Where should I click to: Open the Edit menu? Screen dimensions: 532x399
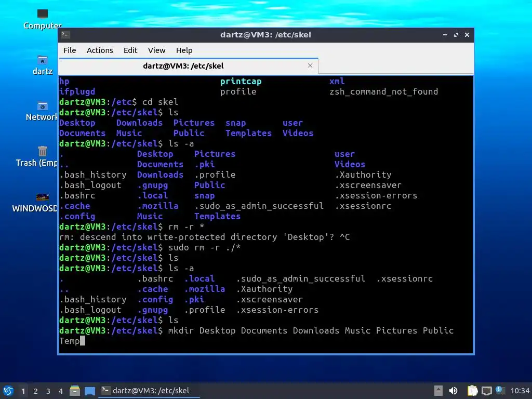(130, 50)
